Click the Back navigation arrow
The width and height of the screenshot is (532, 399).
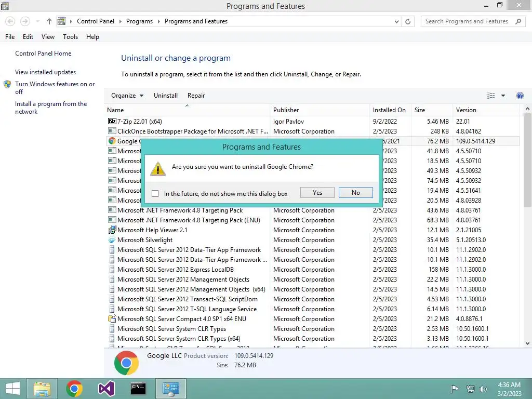(10, 21)
